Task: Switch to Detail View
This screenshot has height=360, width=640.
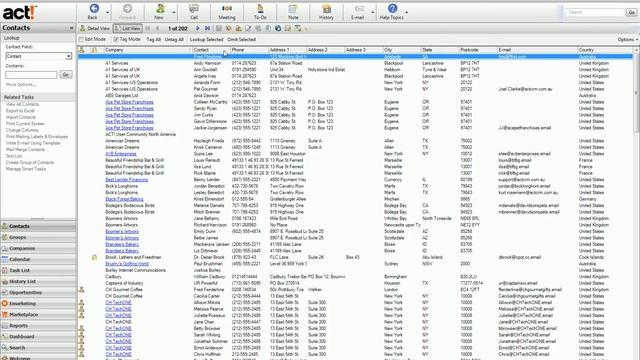Action: 95,28
